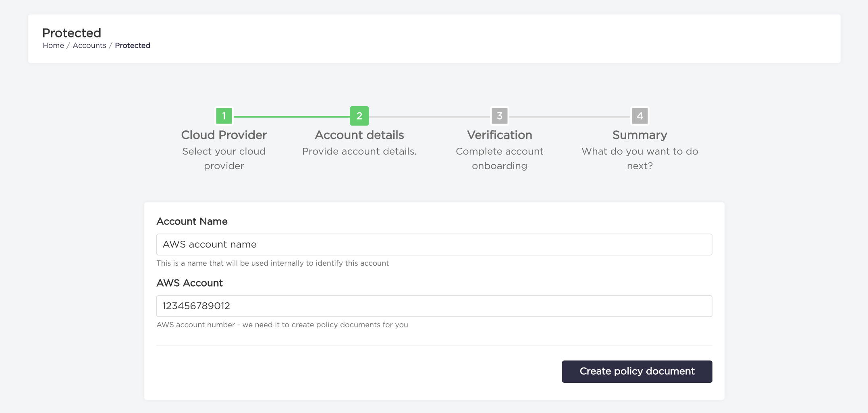
Task: Select the 123456789012 account number value
Action: point(196,306)
